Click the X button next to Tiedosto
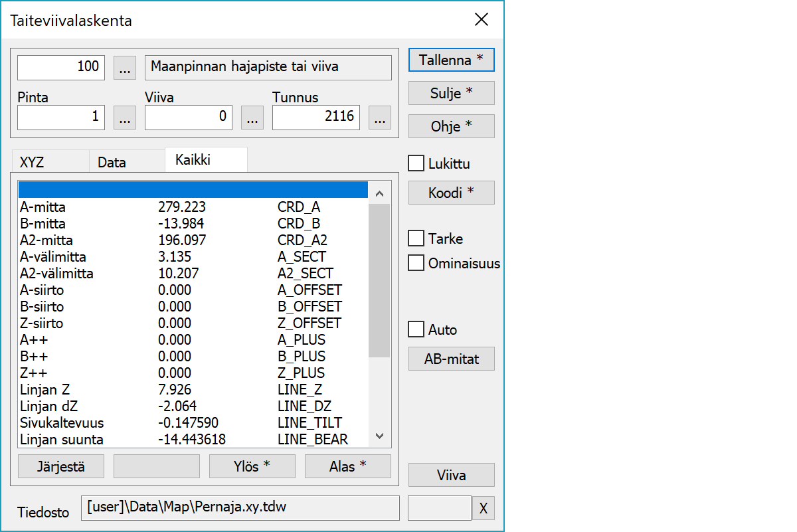Screen dimensions: 797x532 [x=484, y=509]
